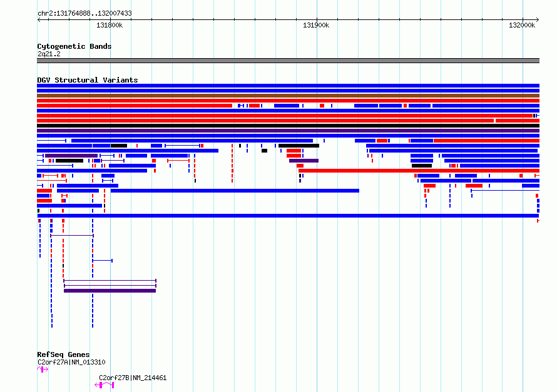Select the magenta C2orf27A gene glyph

click(x=43, y=369)
